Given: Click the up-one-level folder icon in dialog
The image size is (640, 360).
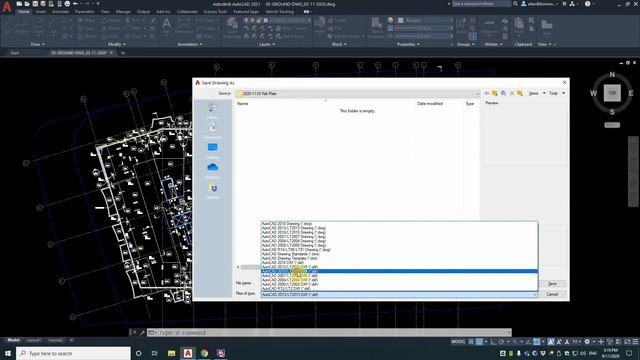Looking at the screenshot, I should [495, 93].
